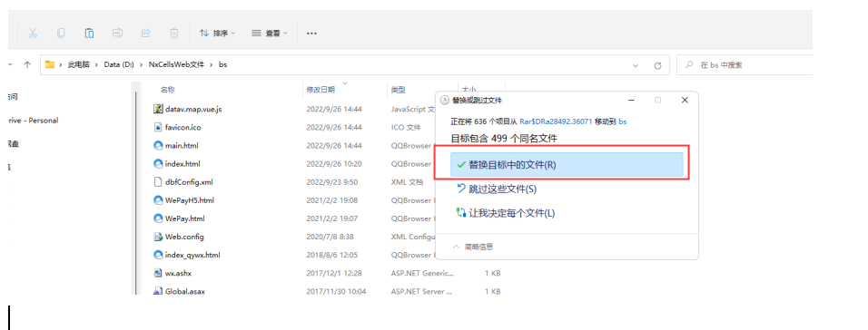Click the Paste clipboard icon
Screen dimensions: 868x330
89,34
